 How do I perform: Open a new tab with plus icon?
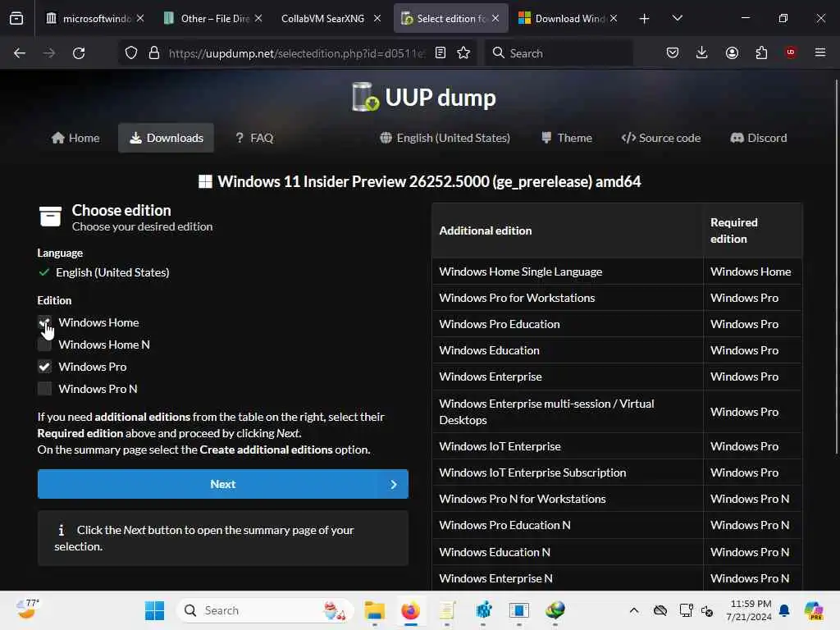point(645,19)
